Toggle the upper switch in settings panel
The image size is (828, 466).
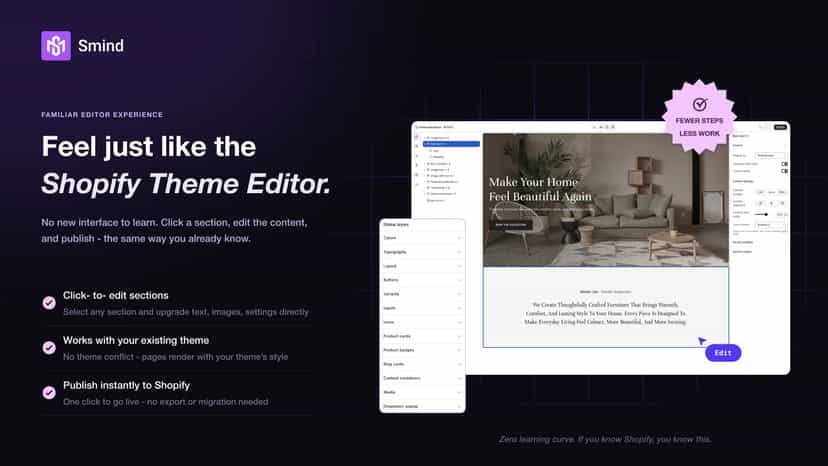tap(784, 164)
